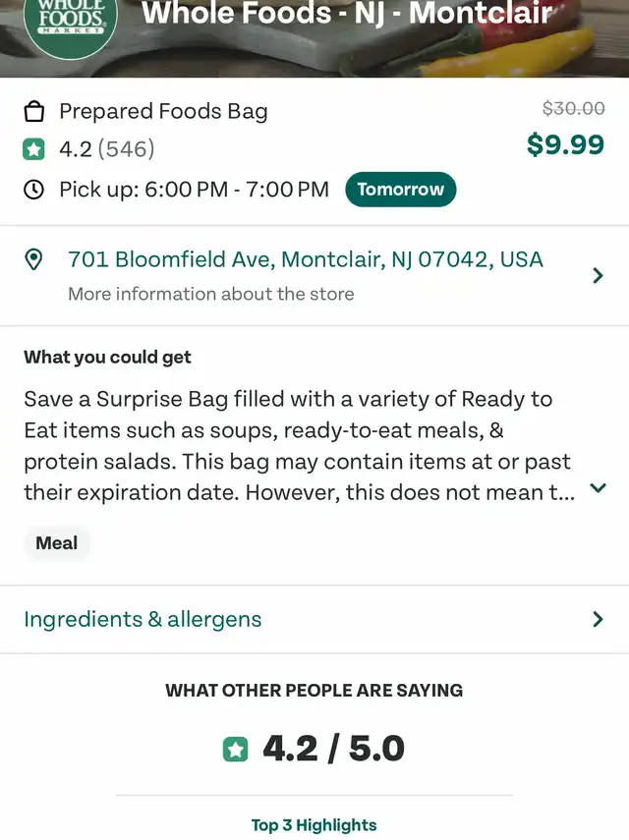Click the star icon beside 4.2 / 5.0
This screenshot has width=629, height=840.
(236, 750)
